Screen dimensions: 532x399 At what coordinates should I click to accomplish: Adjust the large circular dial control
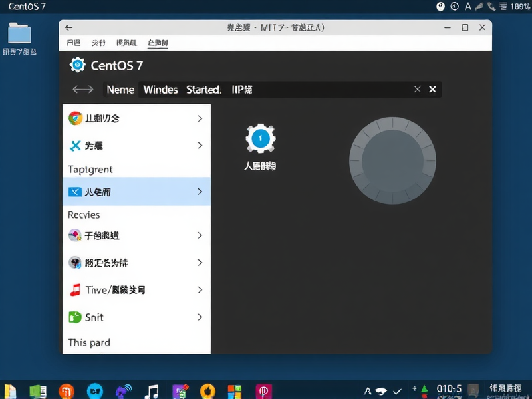pos(392,161)
